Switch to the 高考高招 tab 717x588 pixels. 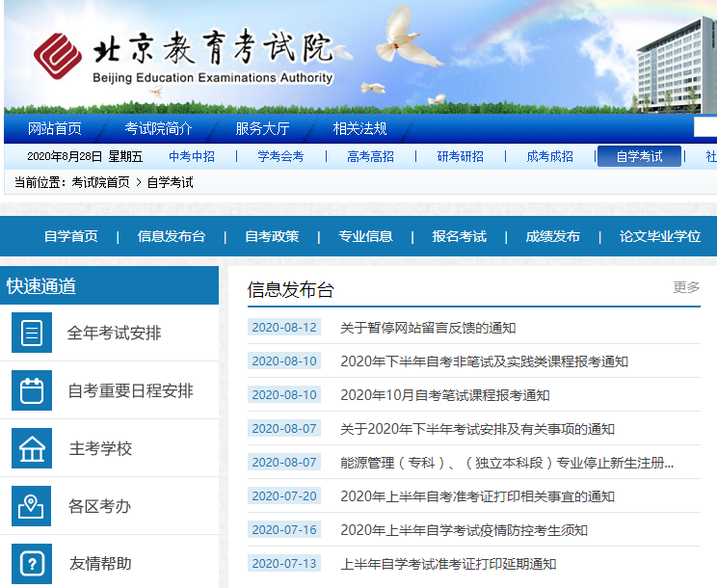tap(370, 156)
